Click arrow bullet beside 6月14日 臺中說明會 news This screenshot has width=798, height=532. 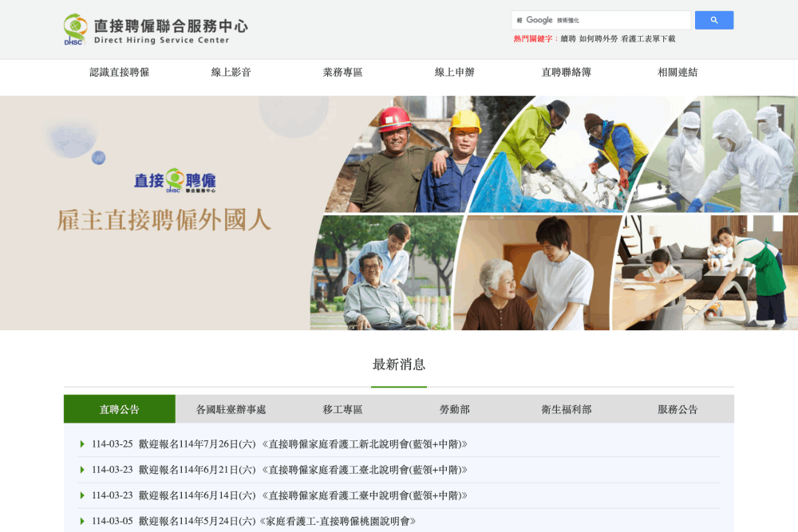tap(82, 495)
